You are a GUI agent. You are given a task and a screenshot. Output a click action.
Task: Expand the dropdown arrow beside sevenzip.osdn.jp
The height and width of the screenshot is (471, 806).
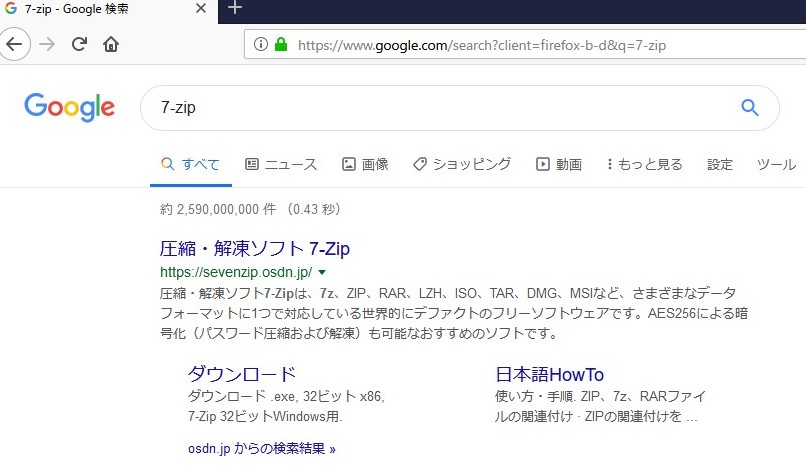(322, 273)
